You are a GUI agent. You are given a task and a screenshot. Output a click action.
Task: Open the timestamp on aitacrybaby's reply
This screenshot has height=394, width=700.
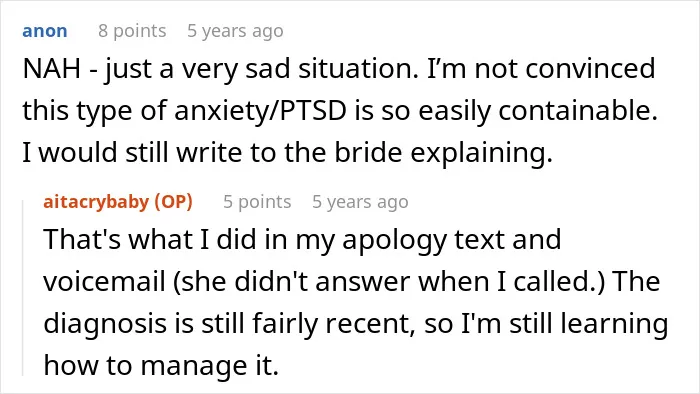tap(360, 202)
